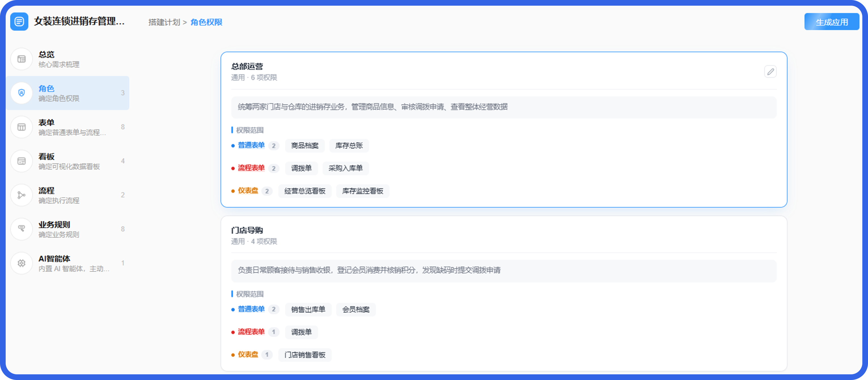The width and height of the screenshot is (868, 380).
Task: Click the 门店导购 role description text
Action: (x=369, y=270)
